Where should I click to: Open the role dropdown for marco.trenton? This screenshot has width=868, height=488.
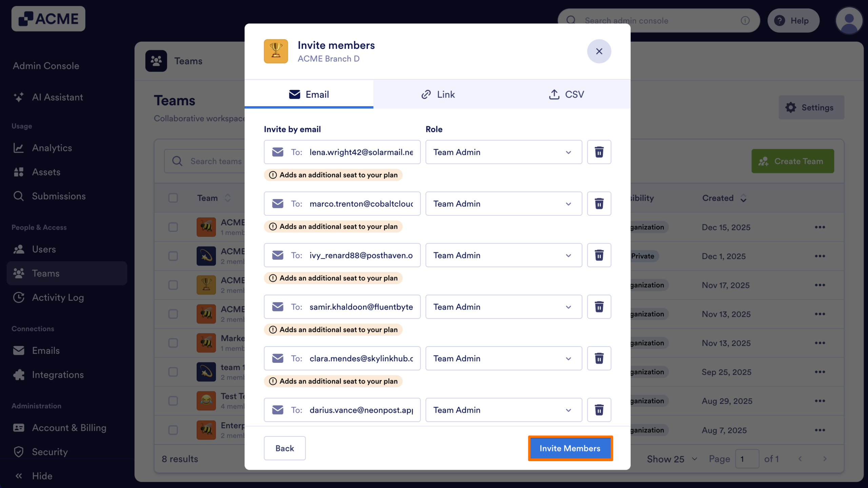[503, 203]
